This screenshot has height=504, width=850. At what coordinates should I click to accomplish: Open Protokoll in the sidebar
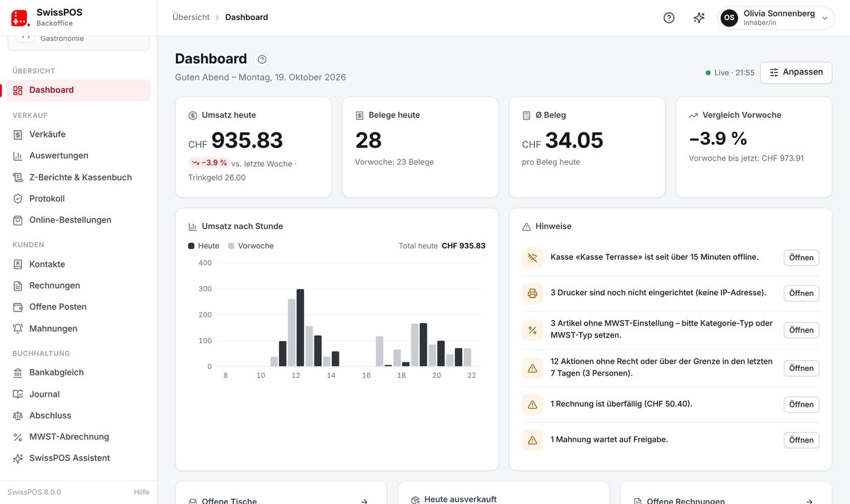point(78,199)
